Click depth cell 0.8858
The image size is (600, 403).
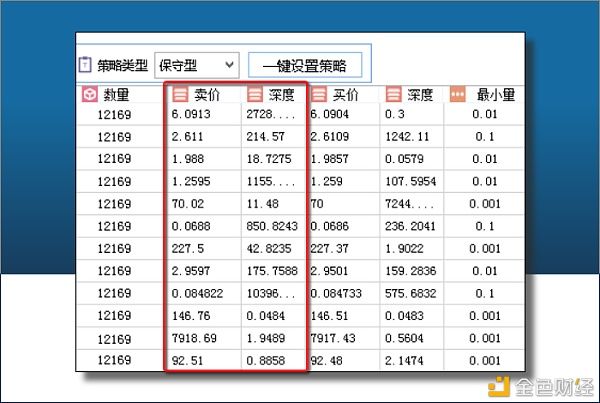[x=266, y=361]
